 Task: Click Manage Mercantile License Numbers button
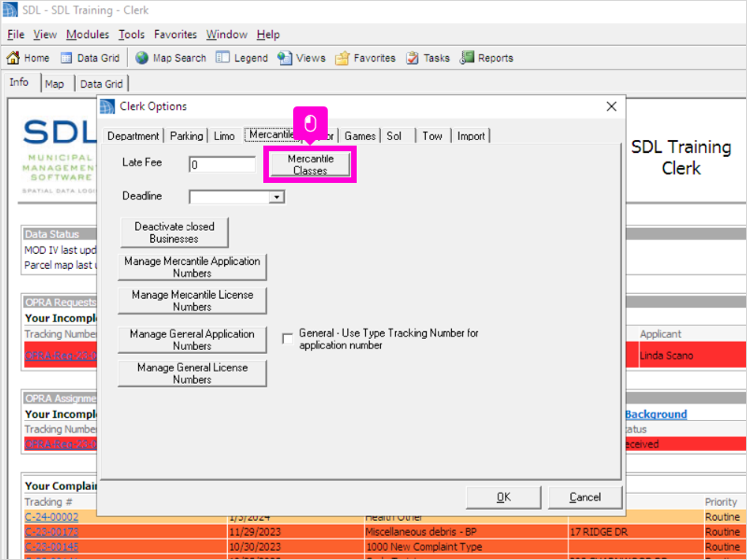(x=192, y=301)
